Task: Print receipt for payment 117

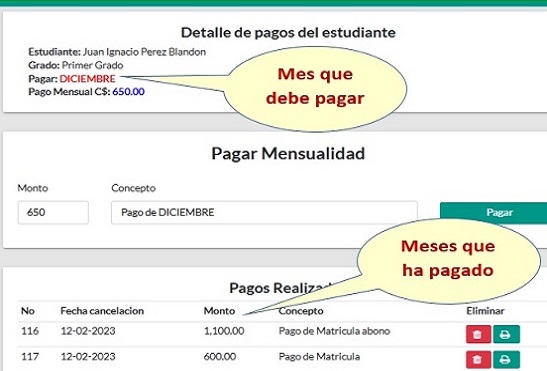Action: tap(506, 360)
